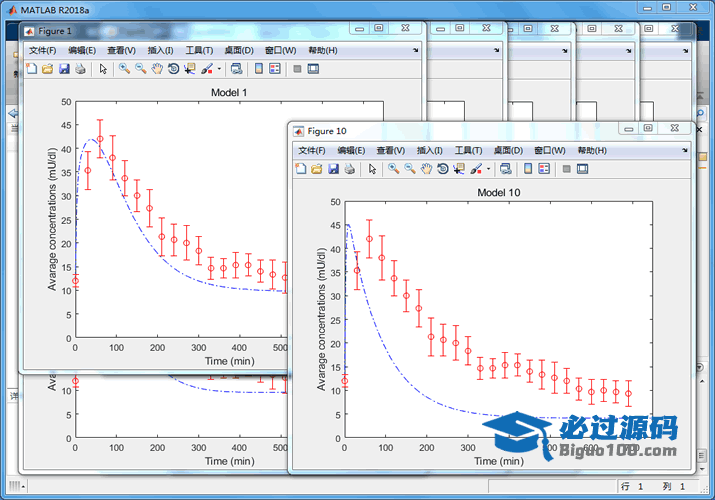This screenshot has height=500, width=715.
Task: Open 帮助(H) menu in Figure 10
Action: pos(592,151)
